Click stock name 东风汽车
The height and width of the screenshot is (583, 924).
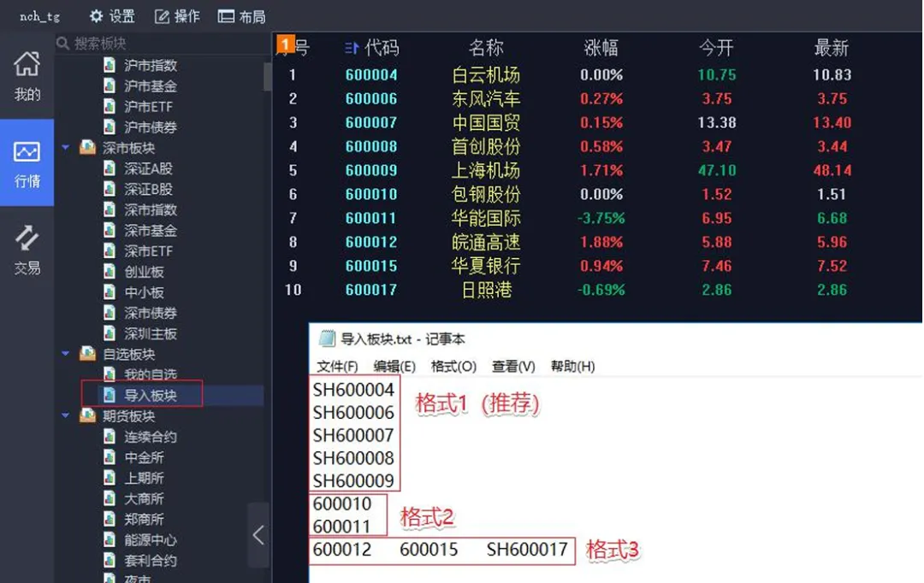click(486, 99)
